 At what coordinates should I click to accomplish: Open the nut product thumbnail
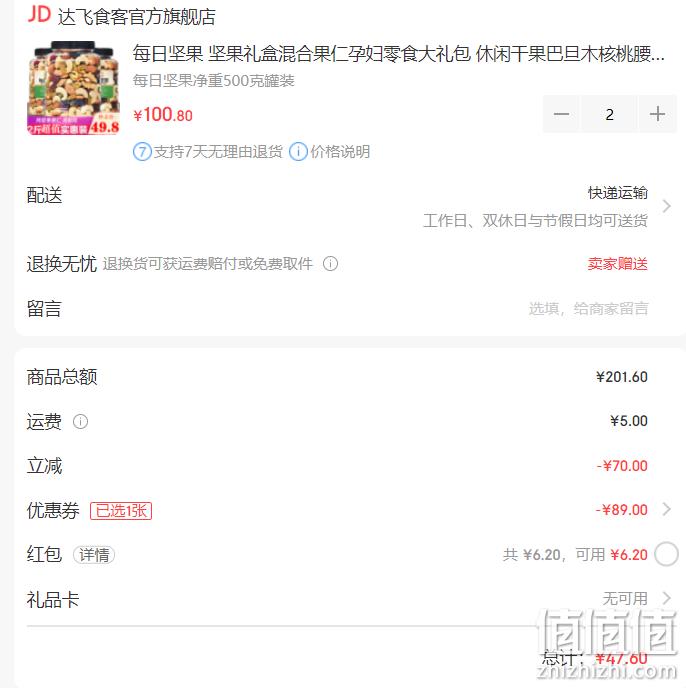click(73, 88)
